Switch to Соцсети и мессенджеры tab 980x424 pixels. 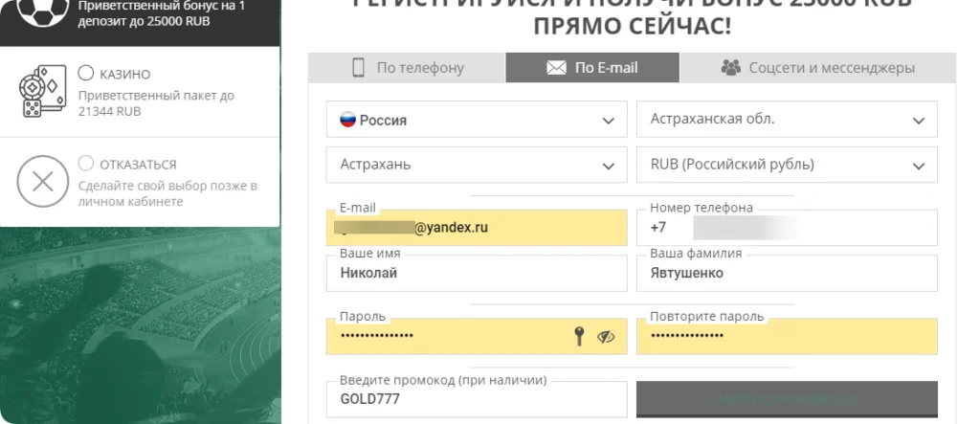[x=817, y=68]
